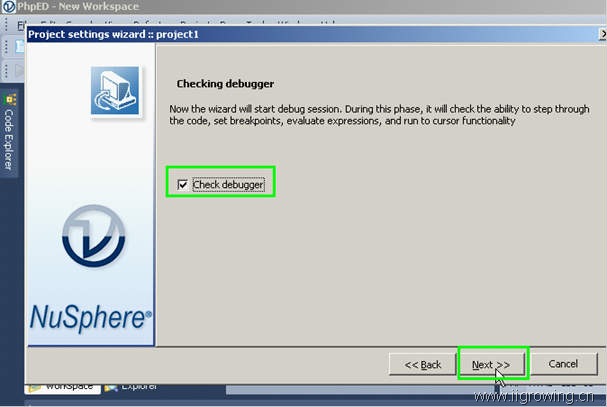Click the 'Checking debugger' heading text
The width and height of the screenshot is (607, 407).
pyautogui.click(x=225, y=84)
